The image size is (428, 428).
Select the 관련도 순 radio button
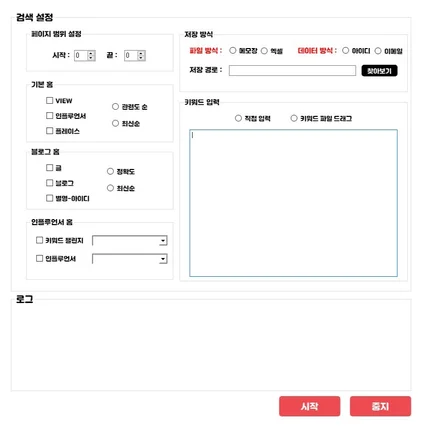tap(115, 107)
